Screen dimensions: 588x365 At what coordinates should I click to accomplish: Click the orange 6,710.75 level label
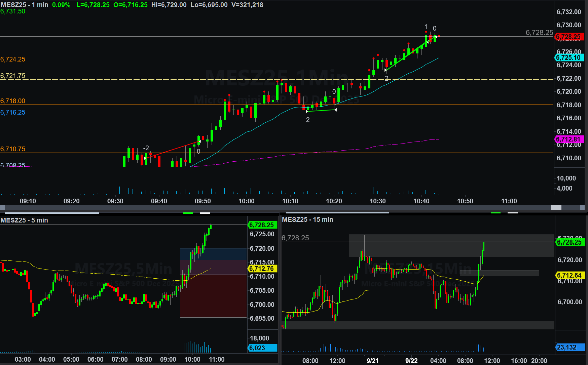pos(13,149)
